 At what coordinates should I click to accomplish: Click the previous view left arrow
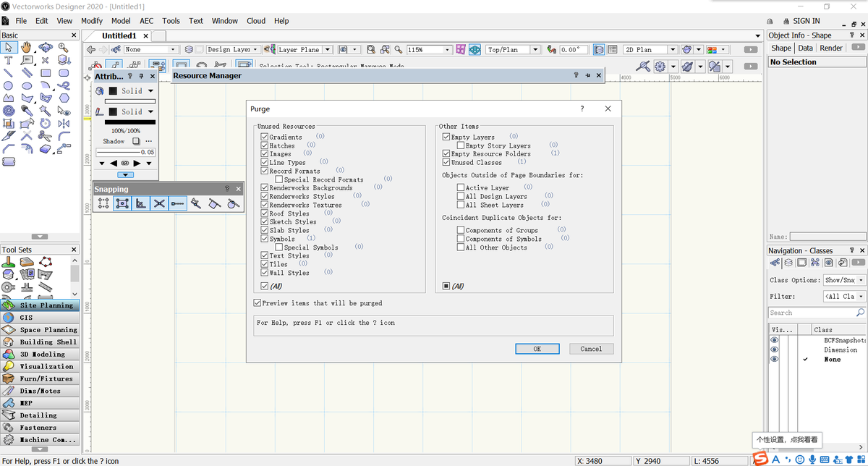point(90,49)
